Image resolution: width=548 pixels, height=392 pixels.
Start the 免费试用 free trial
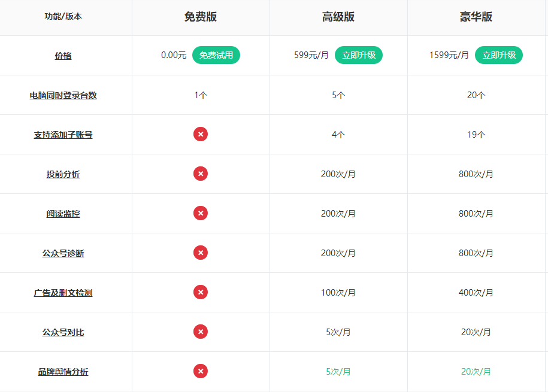[x=216, y=55]
